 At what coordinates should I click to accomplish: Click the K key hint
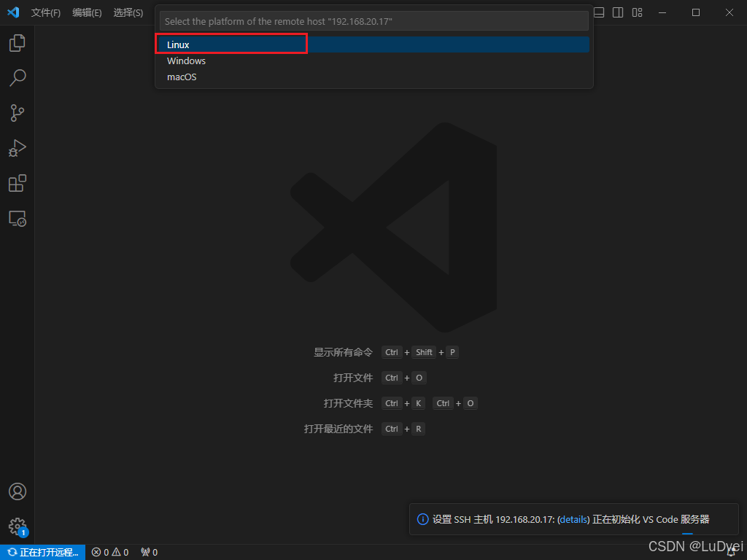click(418, 403)
